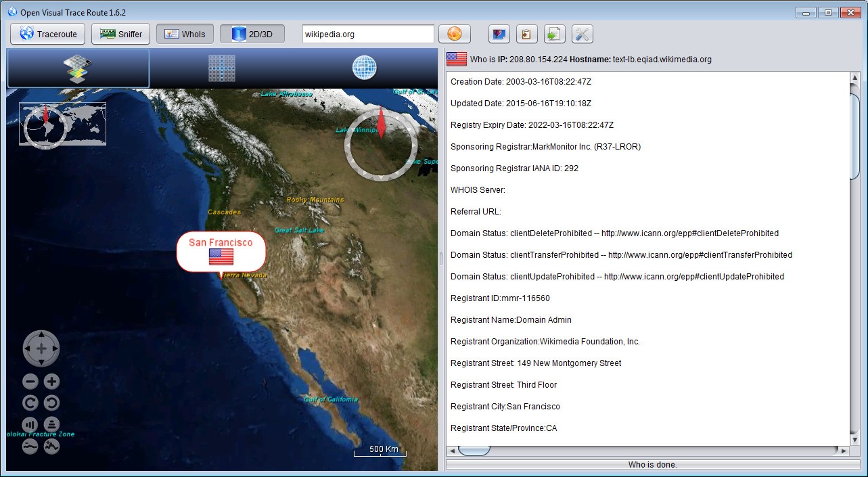Viewport: 868px width, 477px height.
Task: Click the vertical scrollbar in WhoIs panel
Action: coord(854,135)
